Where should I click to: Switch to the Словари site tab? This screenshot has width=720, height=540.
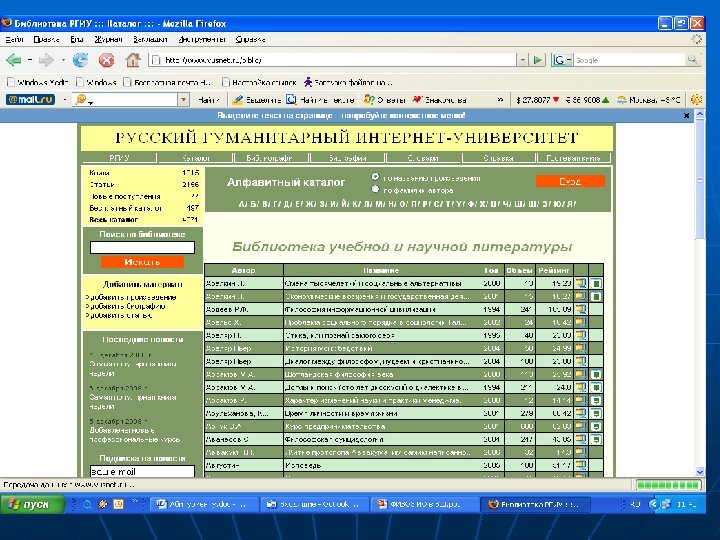point(423,158)
